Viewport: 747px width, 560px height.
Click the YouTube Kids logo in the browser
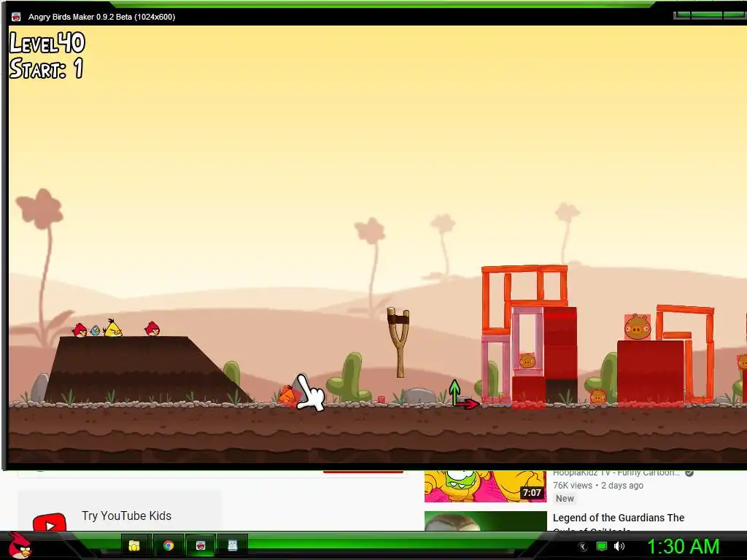click(x=50, y=523)
